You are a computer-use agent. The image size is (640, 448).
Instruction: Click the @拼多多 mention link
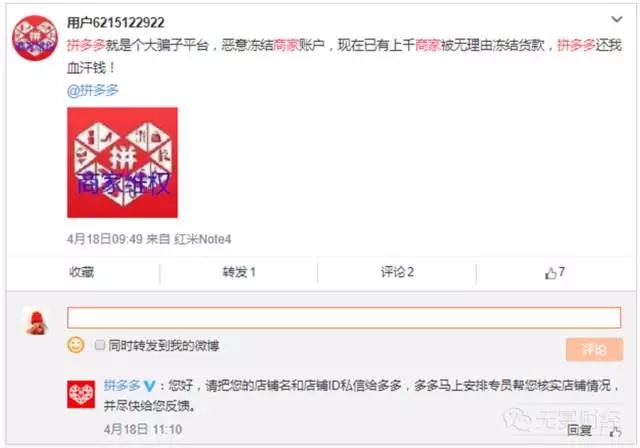[x=93, y=90]
